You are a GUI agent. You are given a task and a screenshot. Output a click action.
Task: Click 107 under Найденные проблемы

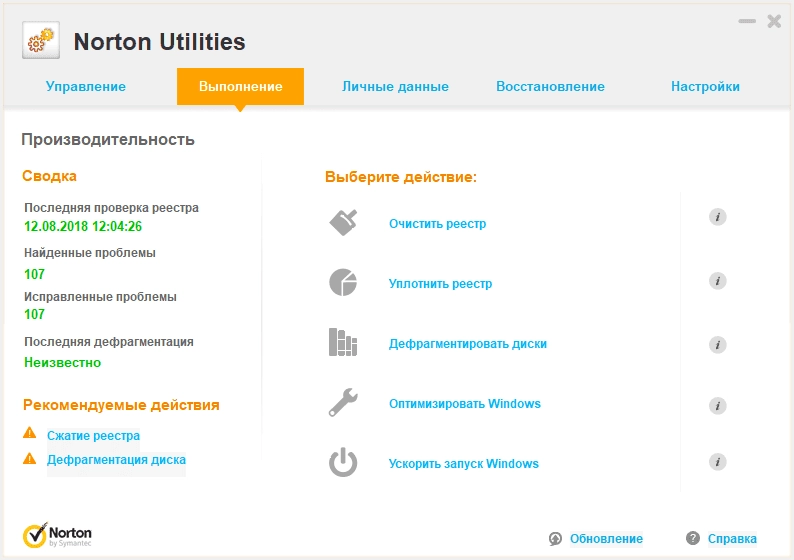click(x=34, y=274)
